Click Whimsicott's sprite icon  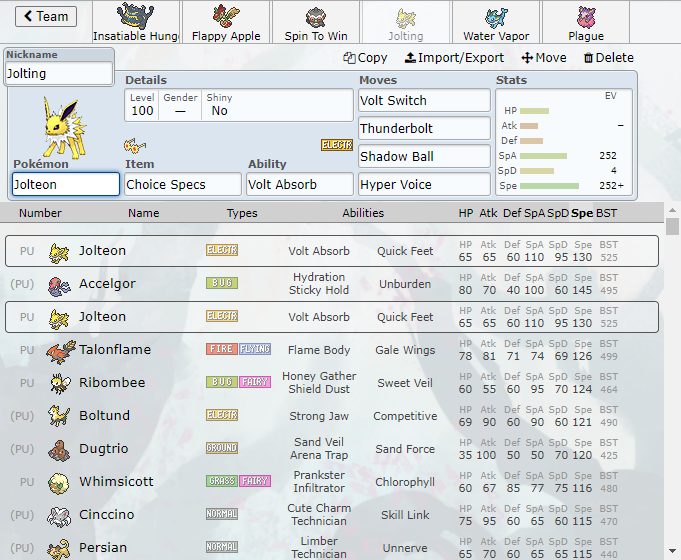pyautogui.click(x=59, y=483)
